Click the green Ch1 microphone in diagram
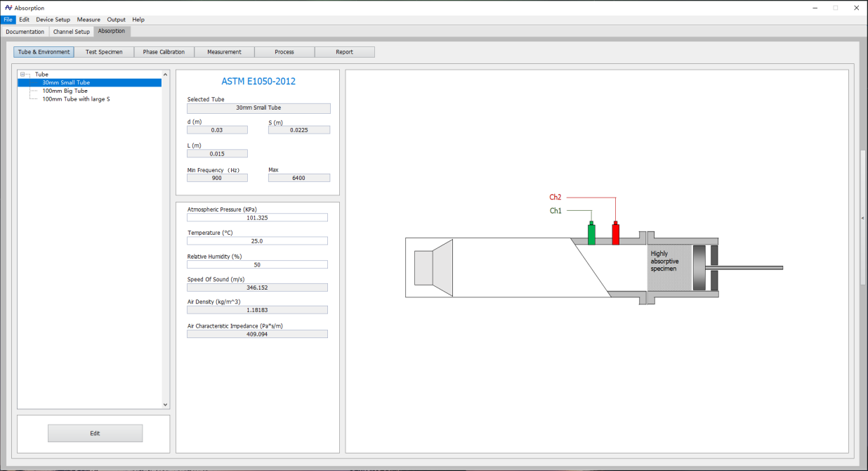The height and width of the screenshot is (471, 868). coord(591,233)
